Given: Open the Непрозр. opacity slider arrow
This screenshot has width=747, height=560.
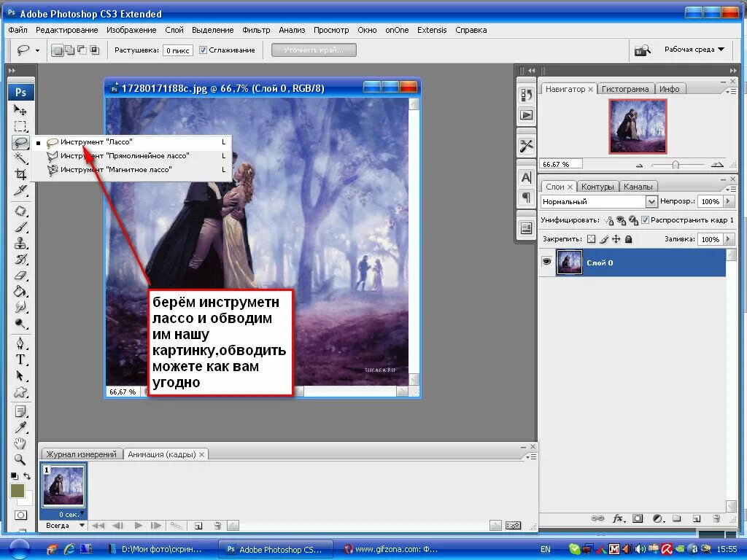Looking at the screenshot, I should [x=728, y=201].
